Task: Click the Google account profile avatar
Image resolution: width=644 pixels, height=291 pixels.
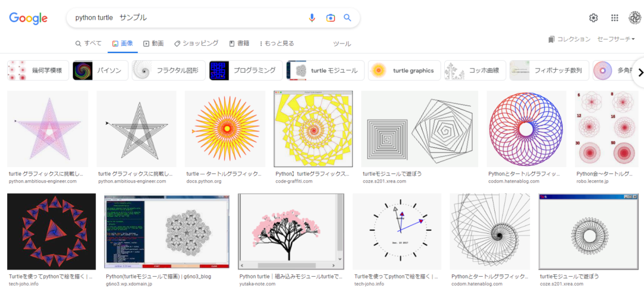Action: coord(634,18)
